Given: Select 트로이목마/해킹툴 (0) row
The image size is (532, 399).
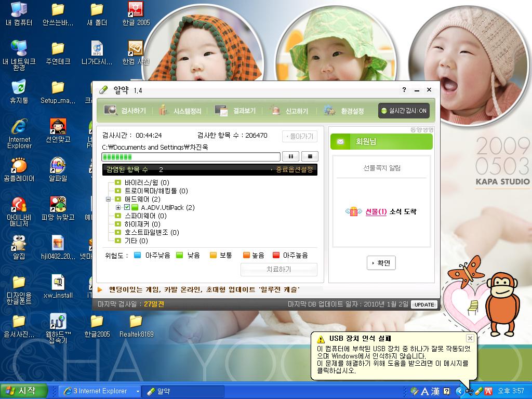Looking at the screenshot, I should click(x=151, y=191).
